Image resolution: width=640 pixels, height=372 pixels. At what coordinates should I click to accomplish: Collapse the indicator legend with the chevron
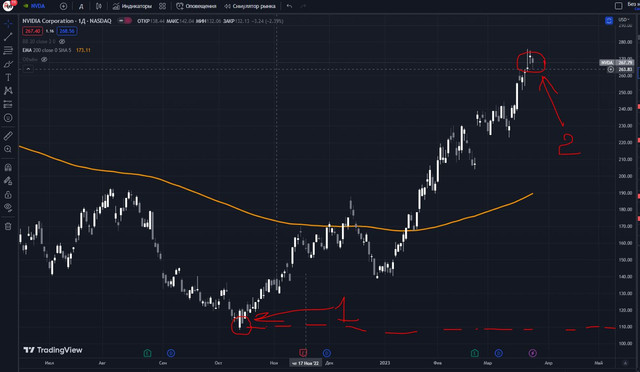click(x=28, y=69)
